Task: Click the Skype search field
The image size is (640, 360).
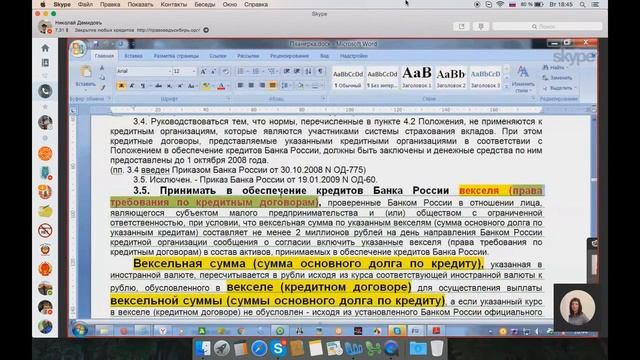Action: point(547,27)
